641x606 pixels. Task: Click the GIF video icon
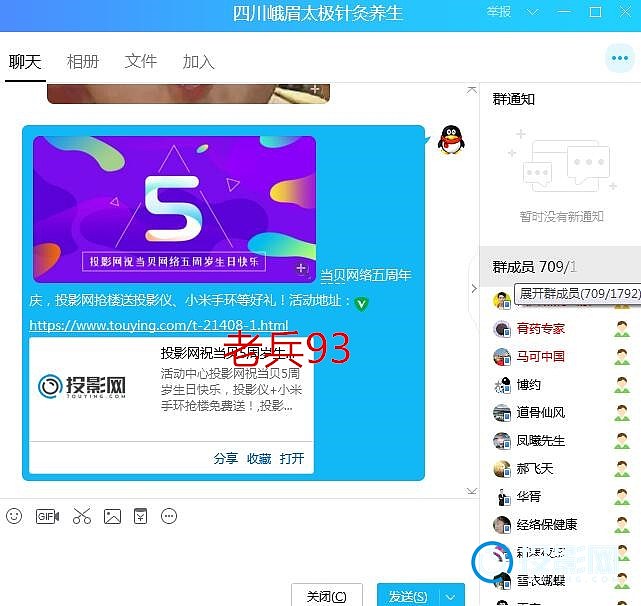pyautogui.click(x=47, y=516)
